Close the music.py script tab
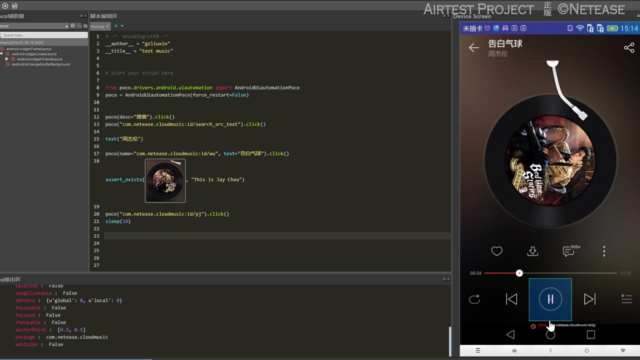The image size is (640, 360). (107, 26)
